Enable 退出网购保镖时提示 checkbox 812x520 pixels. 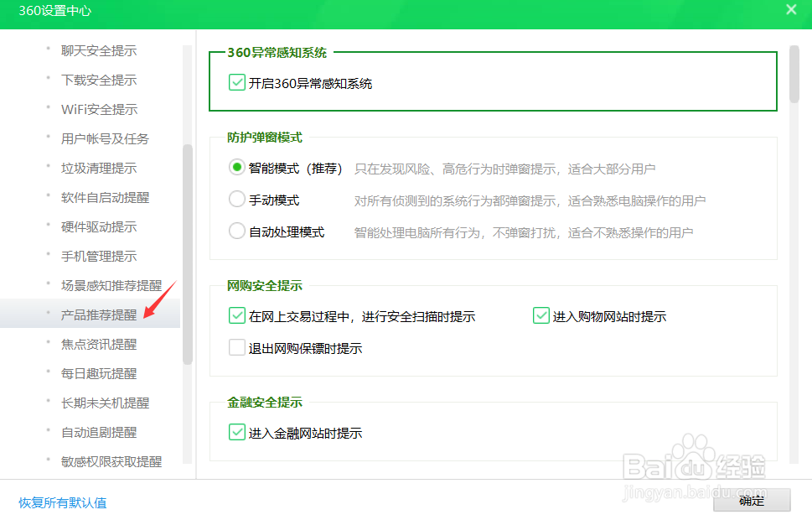tap(236, 347)
